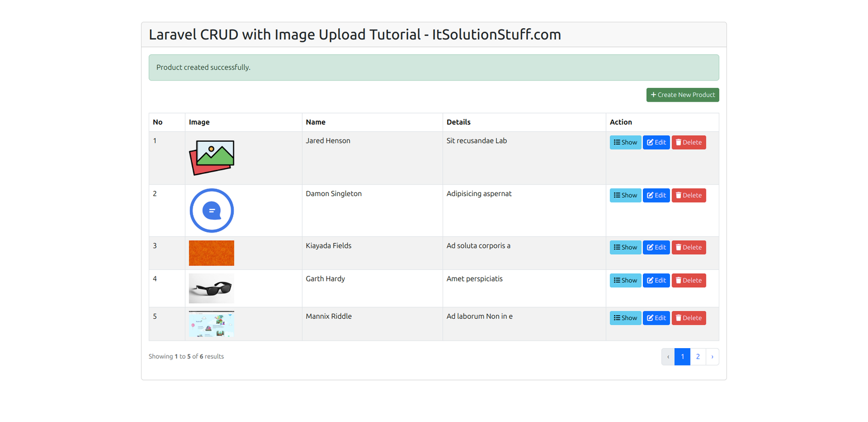Delete the Mannix Riddle product
Image resolution: width=868 pixels, height=422 pixels.
pyautogui.click(x=688, y=318)
